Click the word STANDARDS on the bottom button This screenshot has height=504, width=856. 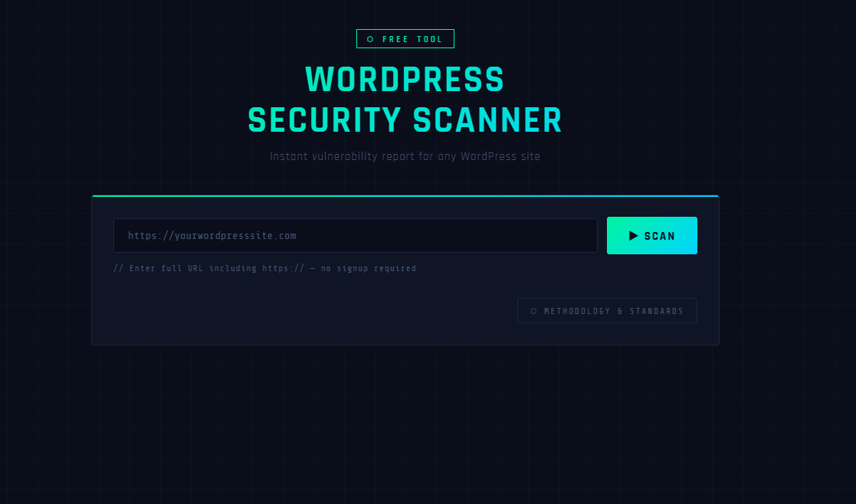coord(656,312)
